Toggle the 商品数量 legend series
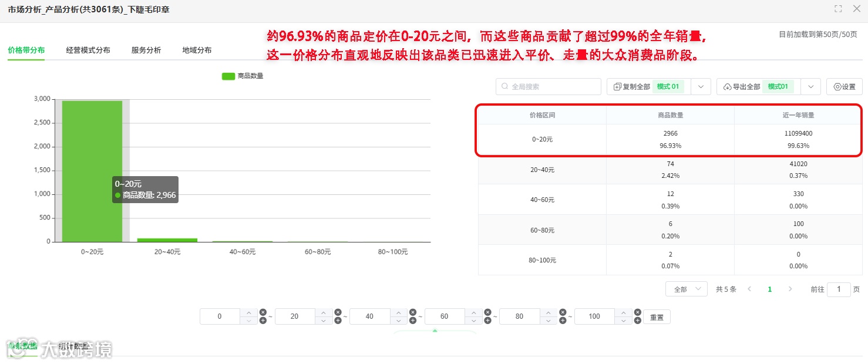 pos(243,76)
